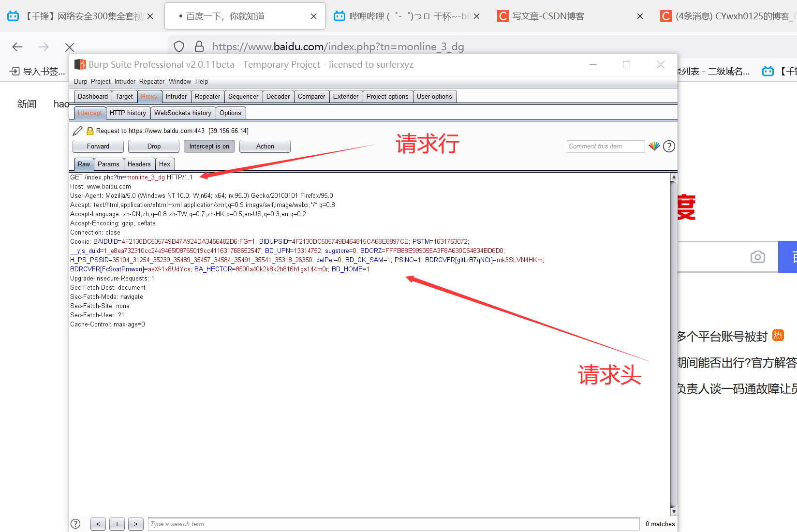
Task: Open the Repeater menu in menu bar
Action: click(152, 82)
